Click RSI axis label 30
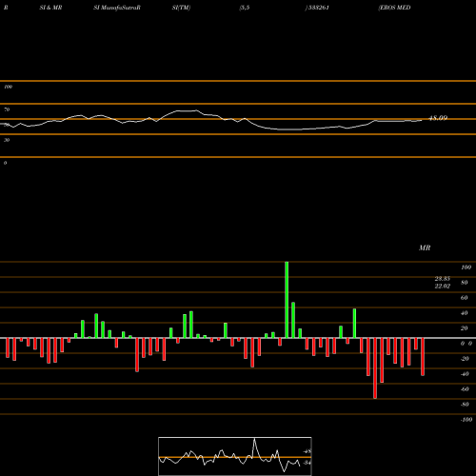 click(x=7, y=140)
